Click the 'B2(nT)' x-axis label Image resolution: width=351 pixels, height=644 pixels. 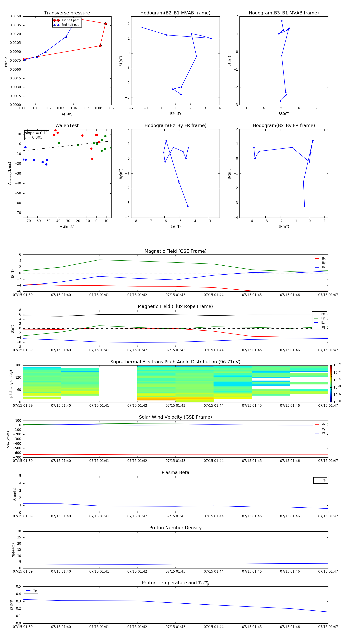click(x=175, y=114)
